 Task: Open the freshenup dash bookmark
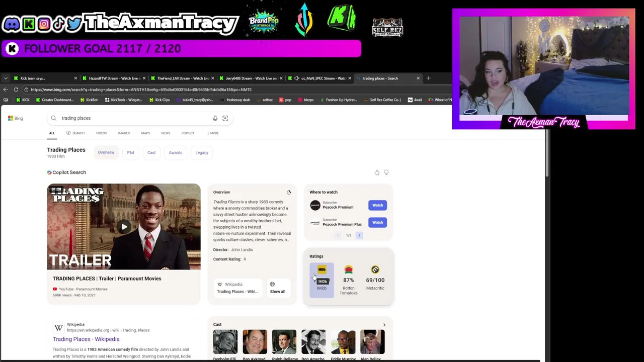pos(235,100)
